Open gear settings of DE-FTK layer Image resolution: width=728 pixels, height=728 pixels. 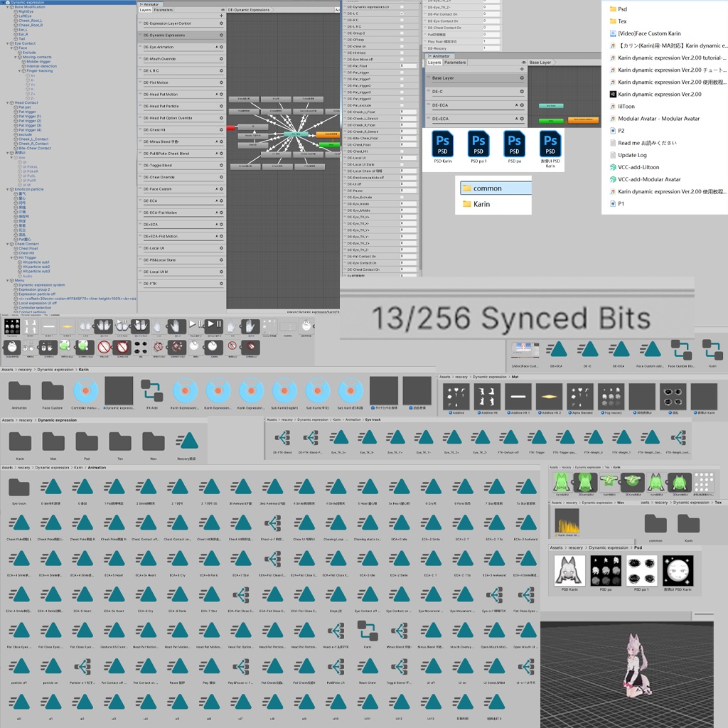[x=221, y=284]
